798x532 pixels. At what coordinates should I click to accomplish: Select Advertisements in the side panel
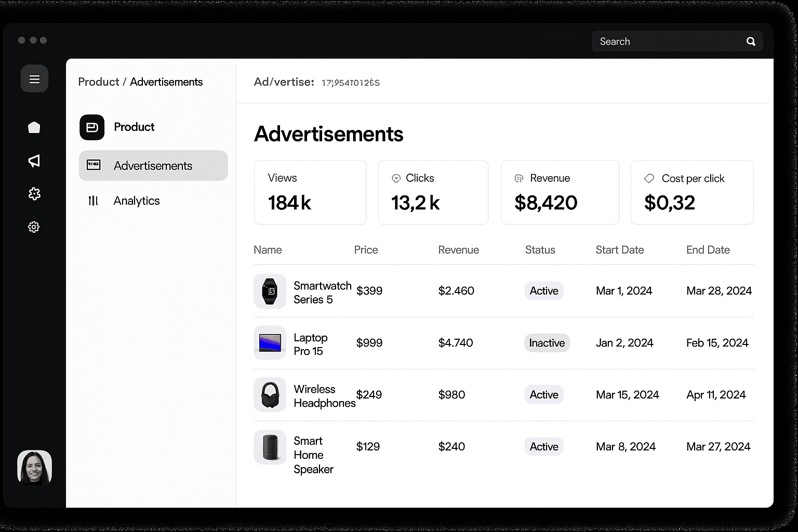(153, 166)
